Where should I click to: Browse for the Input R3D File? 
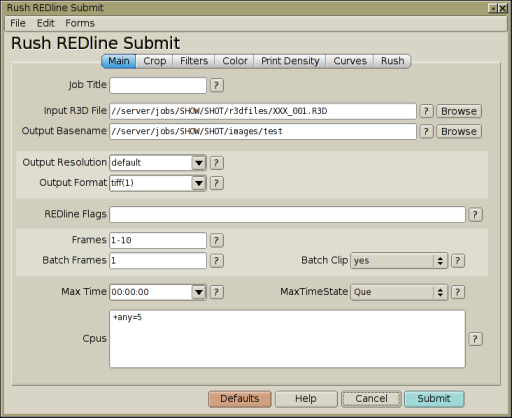pos(459,111)
